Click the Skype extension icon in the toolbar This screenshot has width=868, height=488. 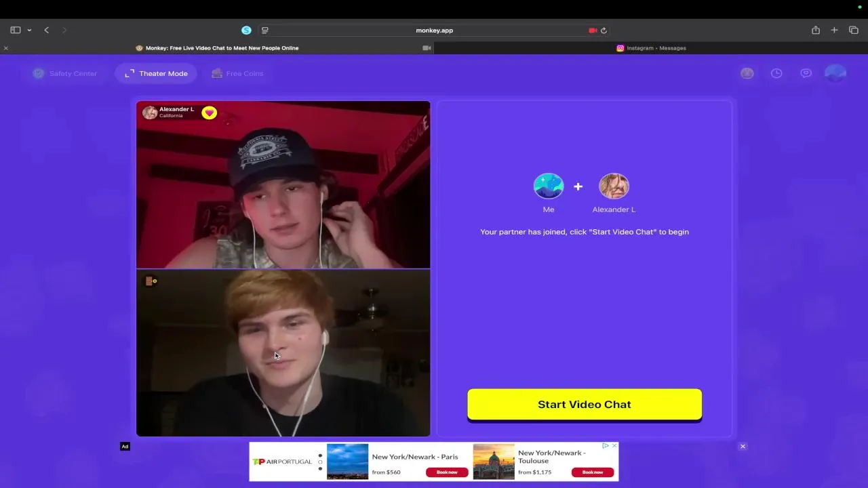click(x=246, y=30)
